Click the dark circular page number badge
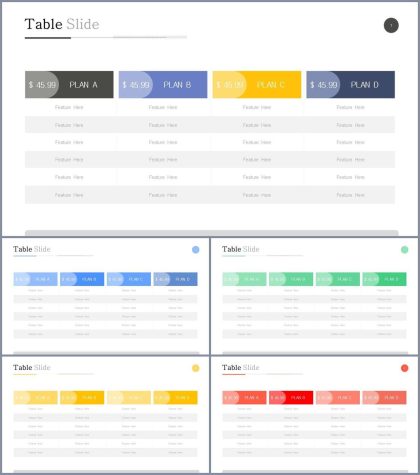This screenshot has height=475, width=420. tap(391, 25)
